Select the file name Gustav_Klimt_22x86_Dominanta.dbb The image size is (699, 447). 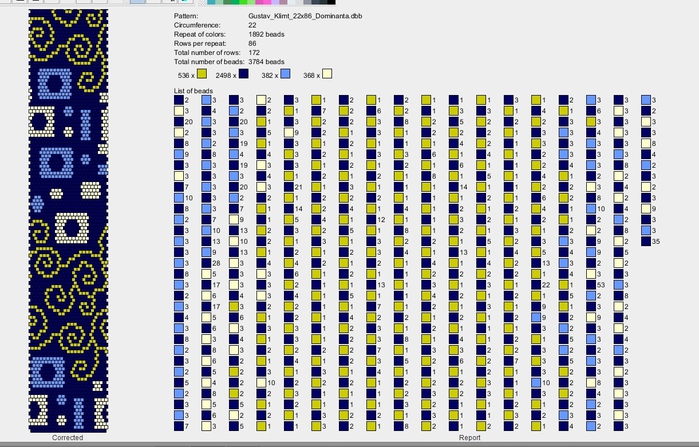[305, 16]
